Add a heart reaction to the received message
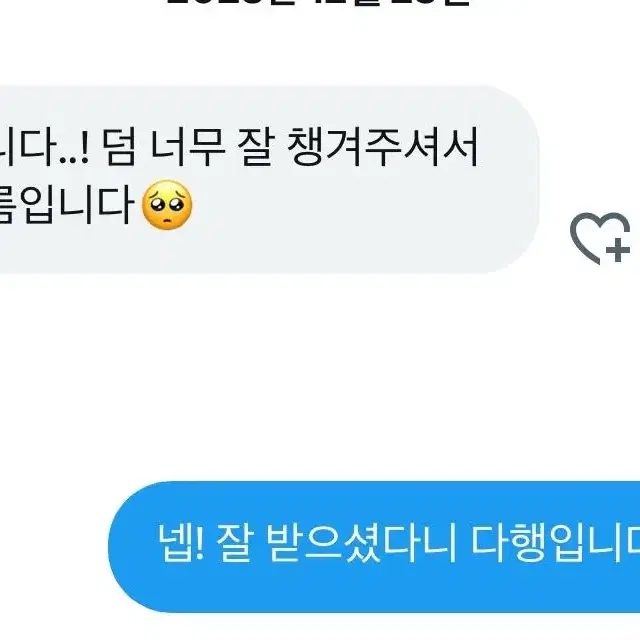The width and height of the screenshot is (640, 640). (x=600, y=238)
